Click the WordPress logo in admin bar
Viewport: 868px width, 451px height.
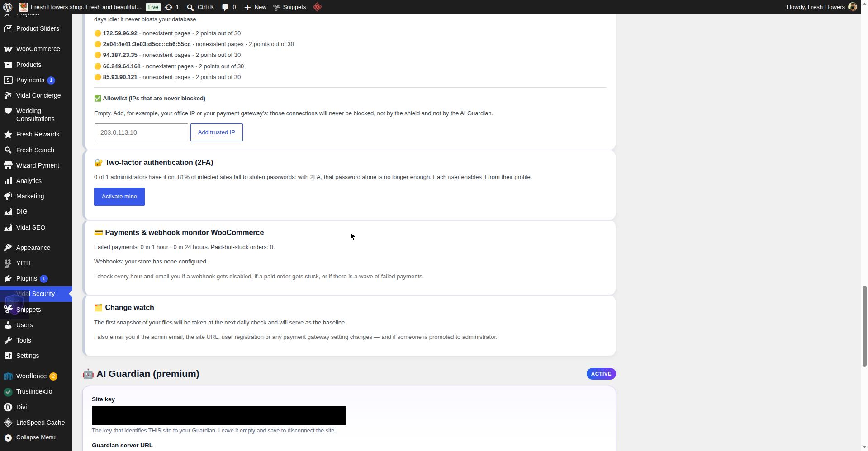point(8,7)
